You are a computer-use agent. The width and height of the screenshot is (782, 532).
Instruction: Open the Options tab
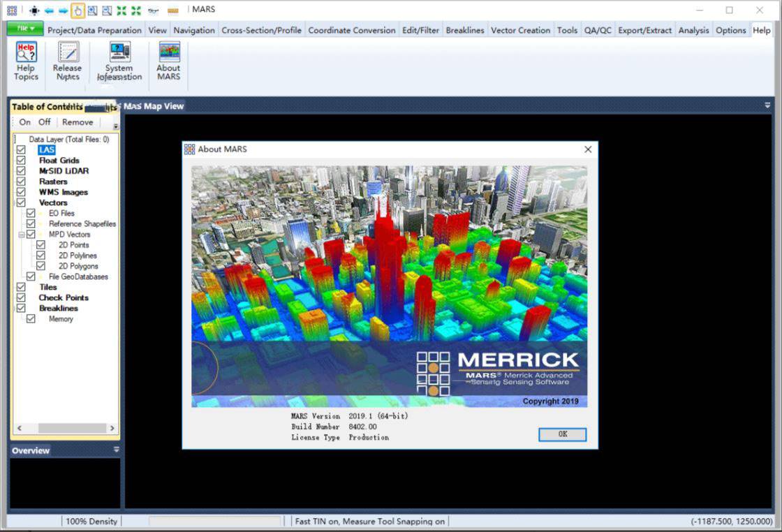730,31
